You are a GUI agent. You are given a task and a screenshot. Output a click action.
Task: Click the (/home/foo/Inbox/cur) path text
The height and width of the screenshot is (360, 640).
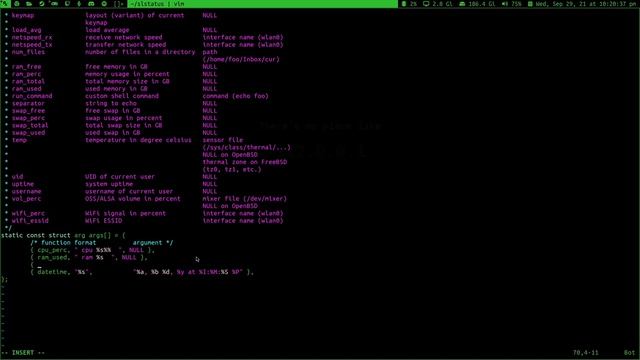point(241,59)
